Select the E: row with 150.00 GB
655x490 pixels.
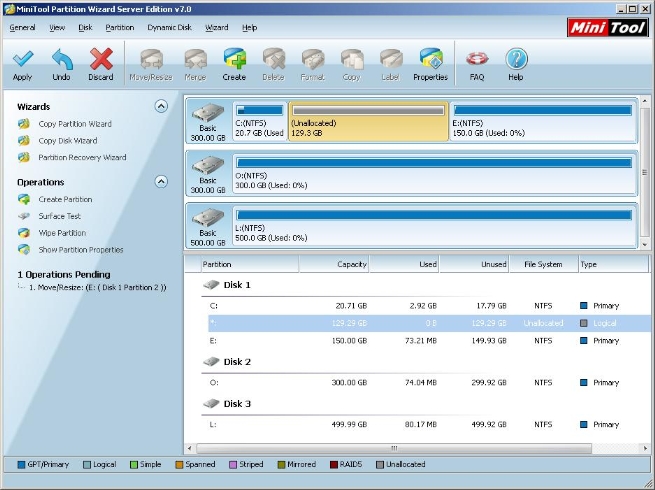(429, 341)
